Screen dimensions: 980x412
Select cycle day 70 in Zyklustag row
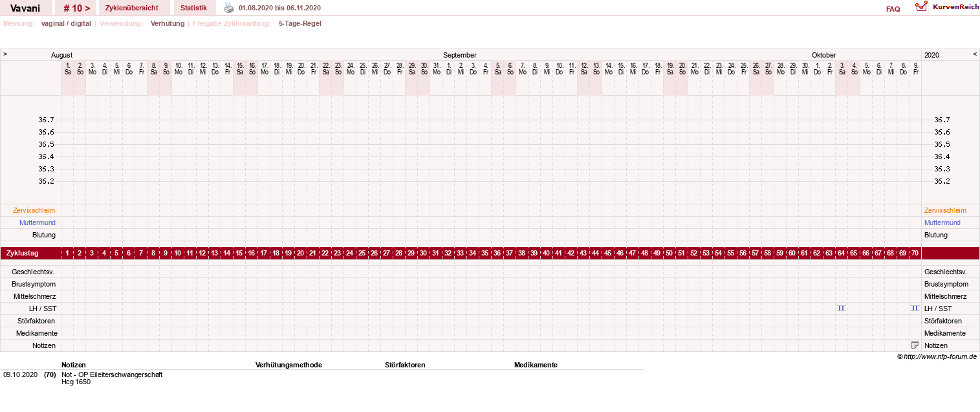915,253
